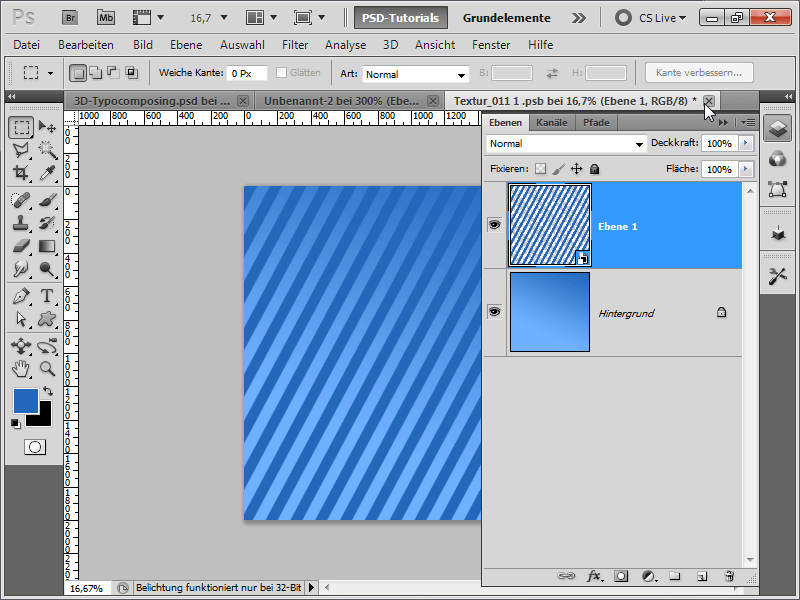Select the Crop tool
Viewport: 800px width, 600px height.
[x=21, y=172]
